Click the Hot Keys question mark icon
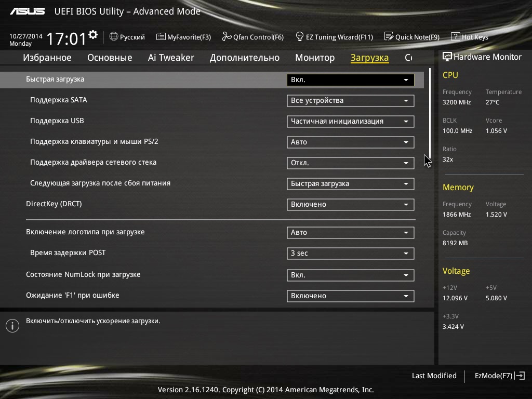This screenshot has height=399, width=532. click(455, 37)
